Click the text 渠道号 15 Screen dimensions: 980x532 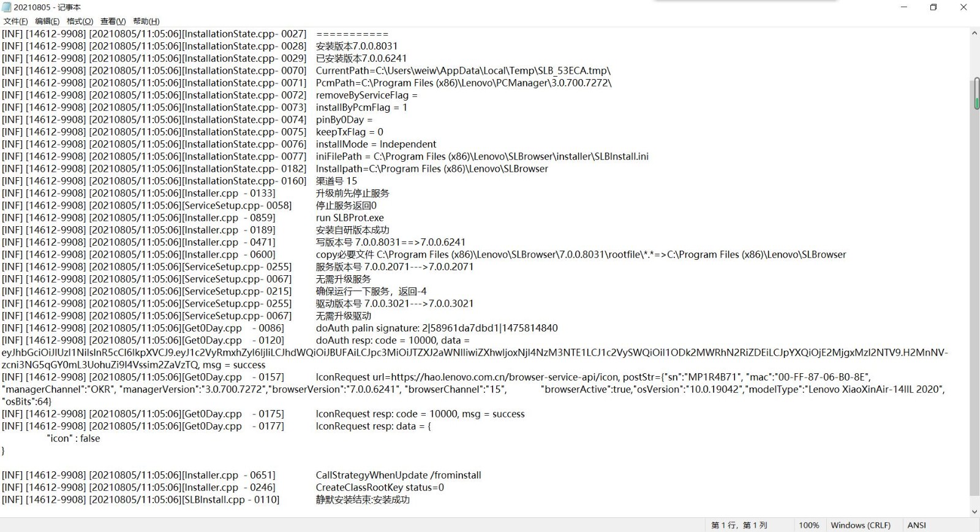(336, 181)
